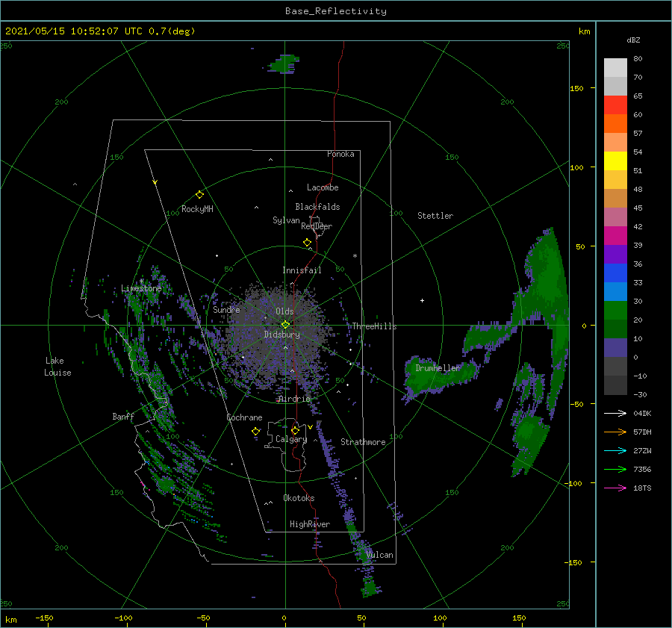Viewport: 672px width, 628px height.
Task: Click the white 04DK arrow in legend
Action: [x=615, y=413]
